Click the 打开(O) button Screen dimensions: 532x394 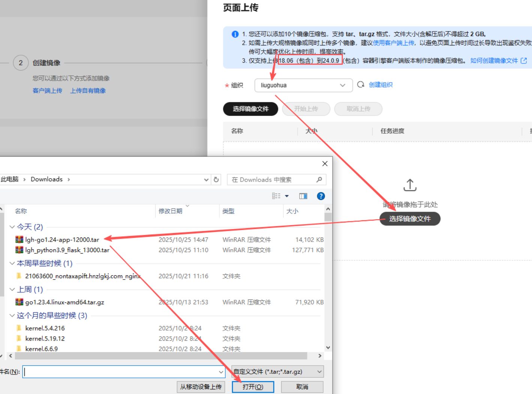click(x=253, y=387)
